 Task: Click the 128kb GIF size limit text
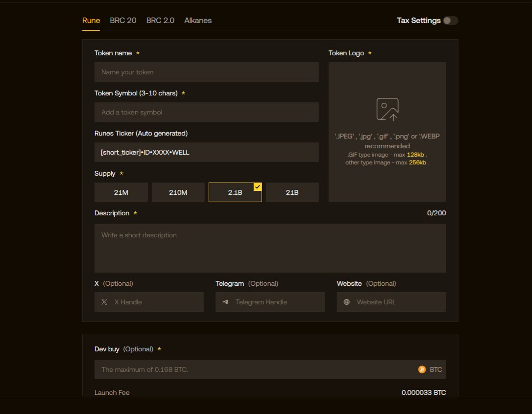click(x=415, y=155)
